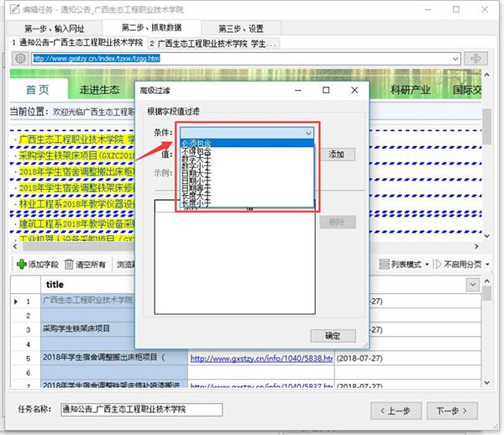Click webpage link 采购学生铁架床项目
The width and height of the screenshot is (504, 435).
pyautogui.click(x=76, y=155)
